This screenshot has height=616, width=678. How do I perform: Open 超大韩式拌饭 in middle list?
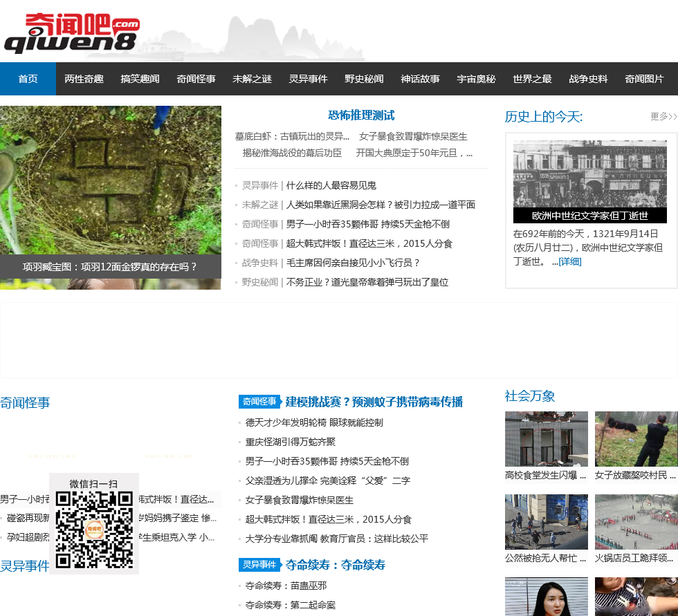click(x=328, y=519)
